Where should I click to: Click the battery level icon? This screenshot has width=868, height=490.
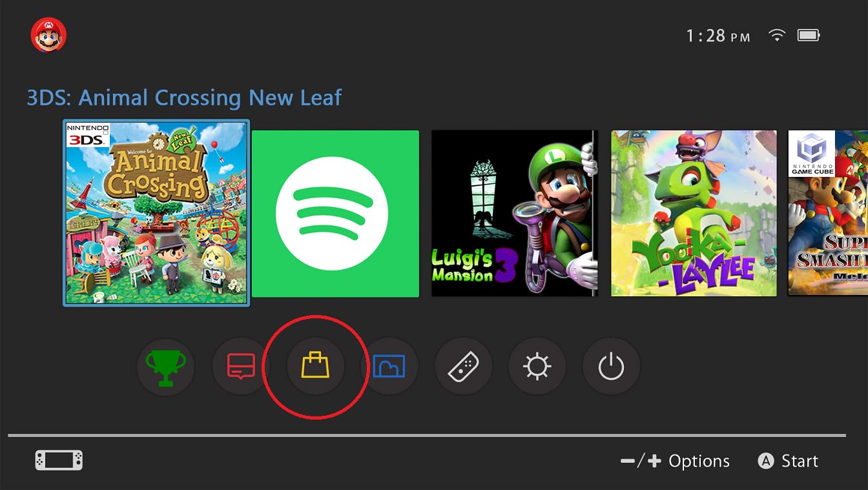tap(809, 36)
